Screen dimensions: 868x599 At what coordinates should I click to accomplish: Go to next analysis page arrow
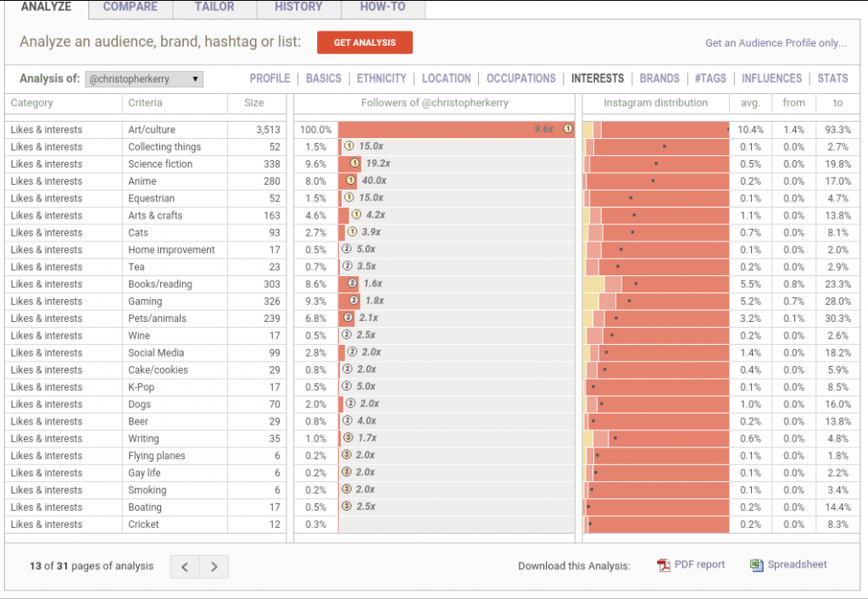coord(214,566)
